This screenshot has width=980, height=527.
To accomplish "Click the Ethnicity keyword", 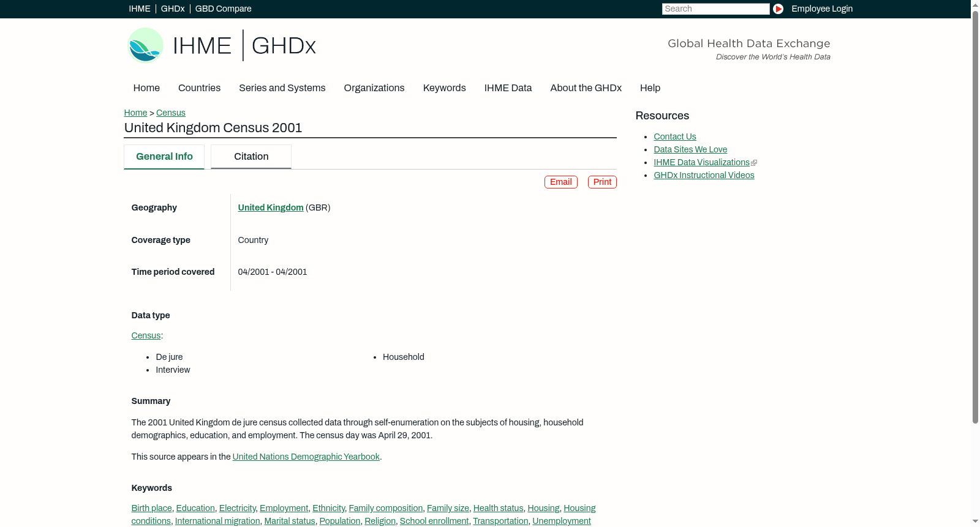I will click(329, 508).
